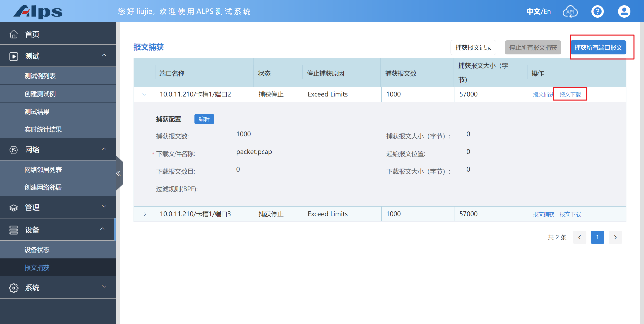Expand the 管理 menu section
The width and height of the screenshot is (644, 324).
(104, 207)
